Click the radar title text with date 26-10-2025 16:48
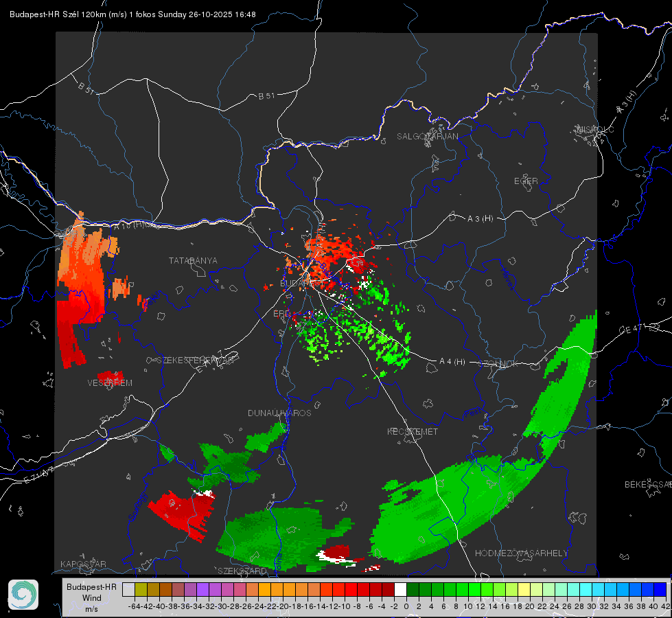The image size is (672, 618). tap(132, 14)
